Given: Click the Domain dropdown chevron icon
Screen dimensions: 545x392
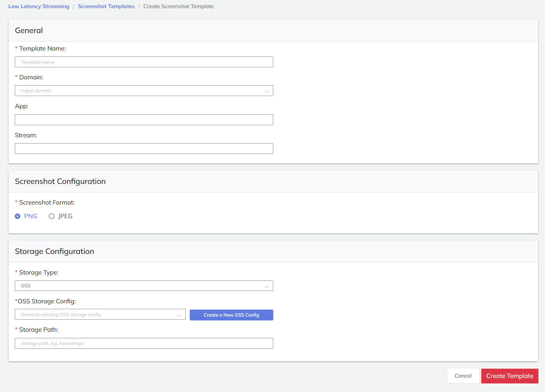Looking at the screenshot, I should 267,91.
